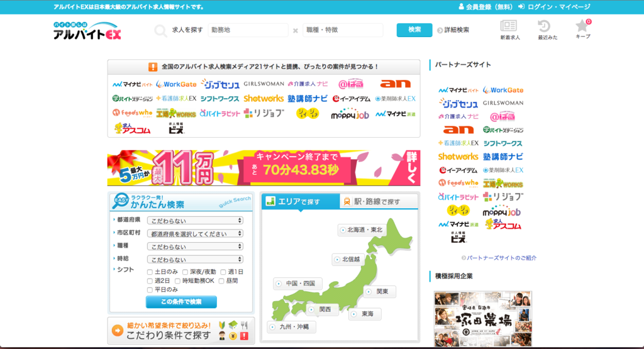The height and width of the screenshot is (349, 644).
Task: Check the 週2日 shift checkbox
Action: tap(150, 281)
